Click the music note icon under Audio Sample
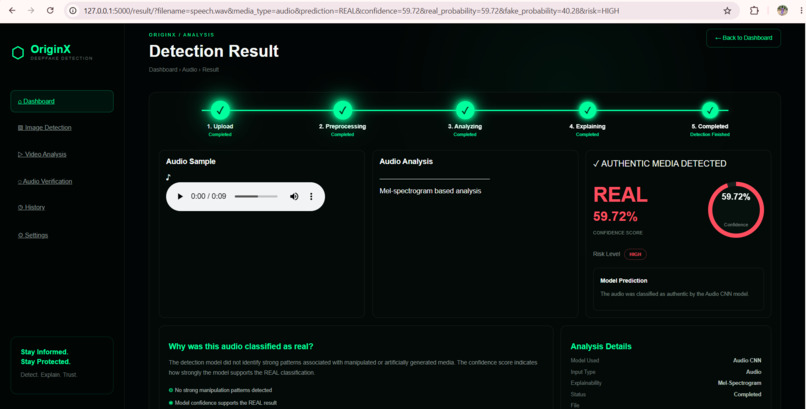 pyautogui.click(x=168, y=177)
